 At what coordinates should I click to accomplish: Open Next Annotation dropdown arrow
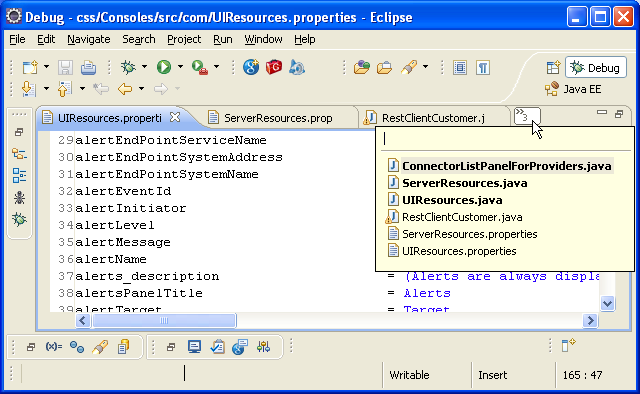(x=47, y=89)
